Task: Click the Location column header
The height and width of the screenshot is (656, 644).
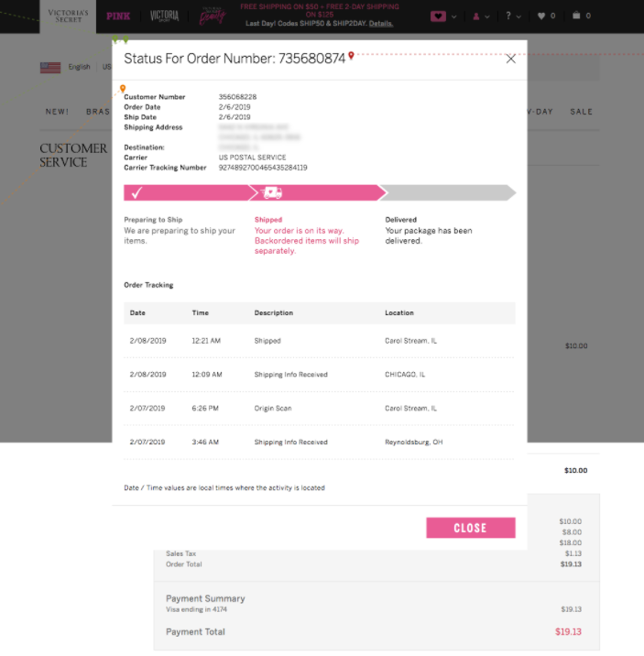Action: click(399, 313)
